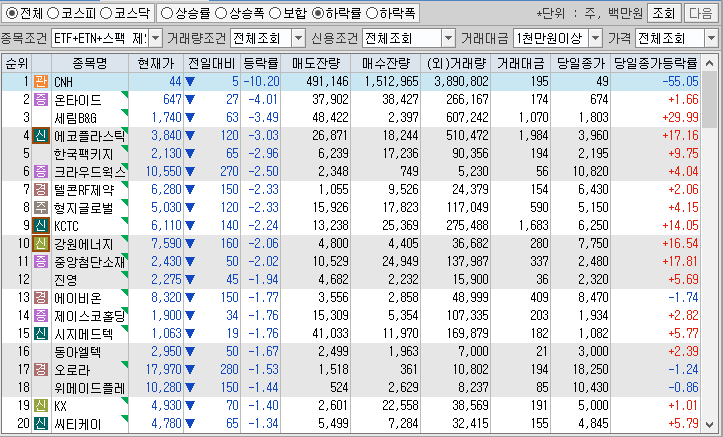This screenshot has height=437, width=723.
Task: Select the 상승률 radio button
Action: [x=166, y=13]
